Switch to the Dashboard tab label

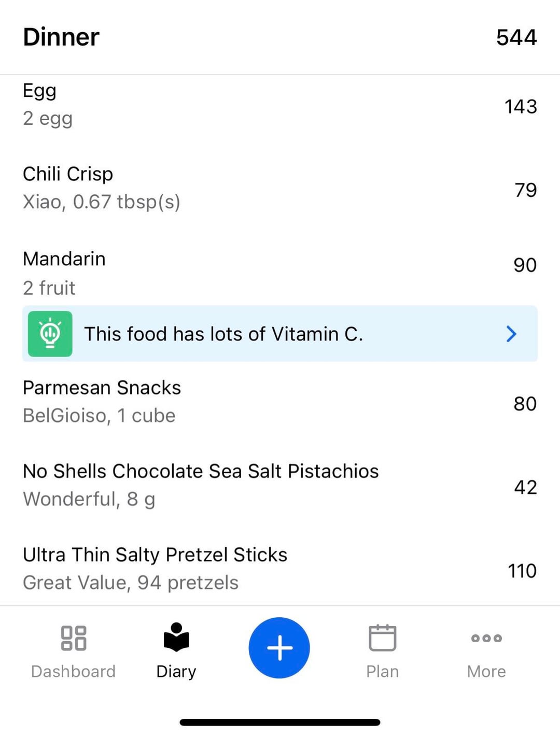point(73,672)
